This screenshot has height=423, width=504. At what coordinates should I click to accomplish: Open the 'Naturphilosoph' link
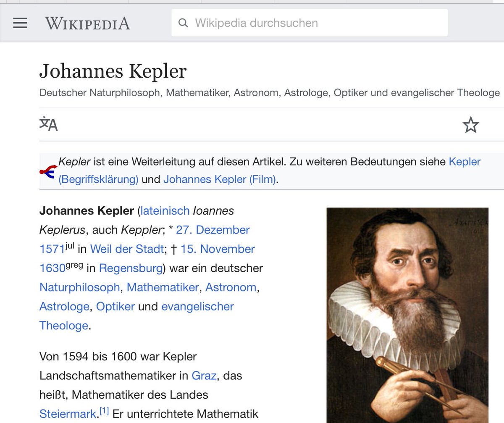pos(80,287)
